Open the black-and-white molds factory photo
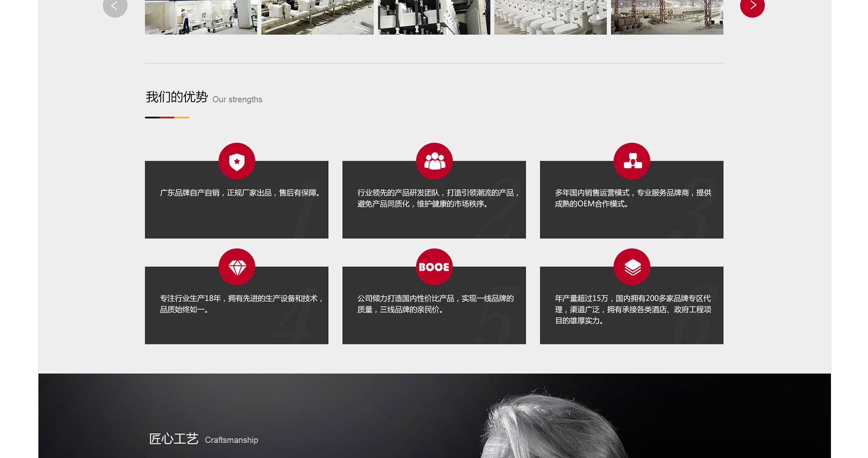The height and width of the screenshot is (458, 868). pos(434,17)
